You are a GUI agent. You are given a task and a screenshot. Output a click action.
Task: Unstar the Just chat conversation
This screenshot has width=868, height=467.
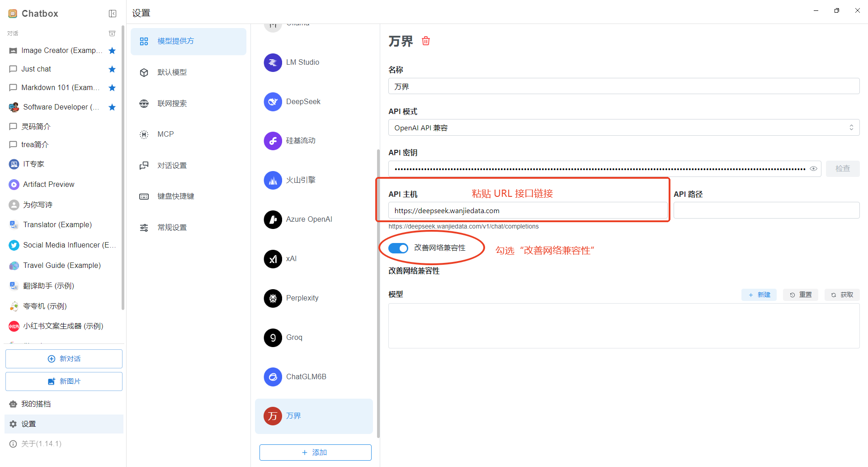pos(112,69)
